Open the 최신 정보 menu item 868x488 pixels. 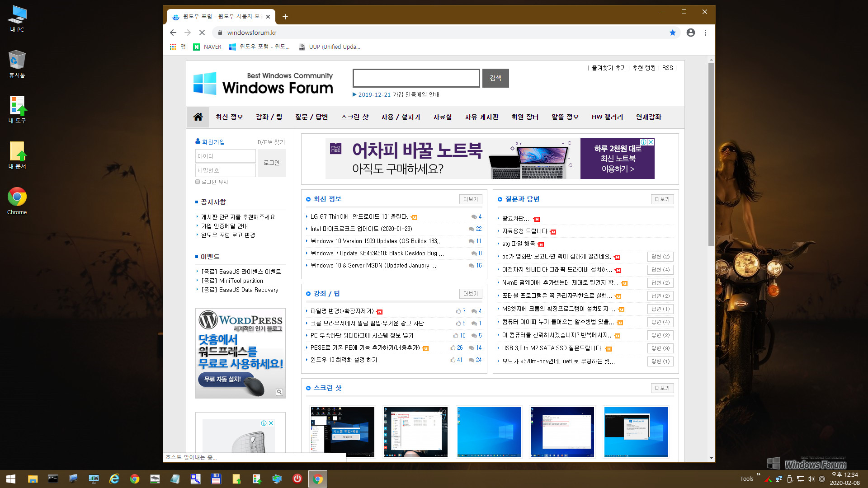pos(229,117)
